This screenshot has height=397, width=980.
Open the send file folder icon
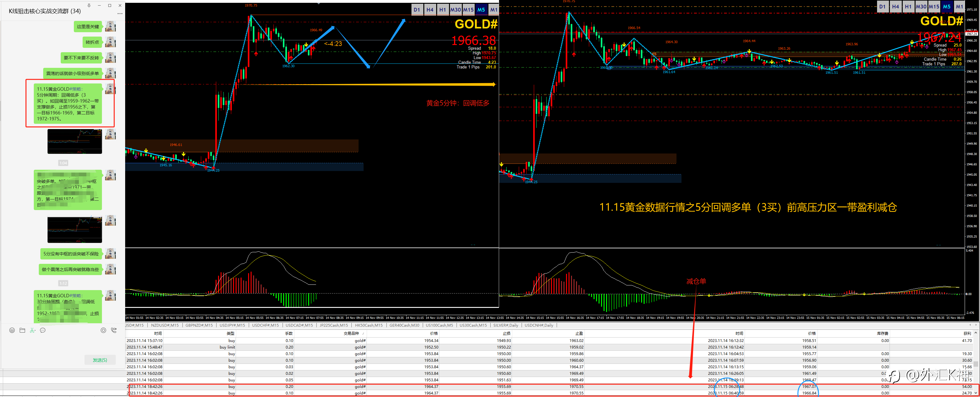point(23,330)
